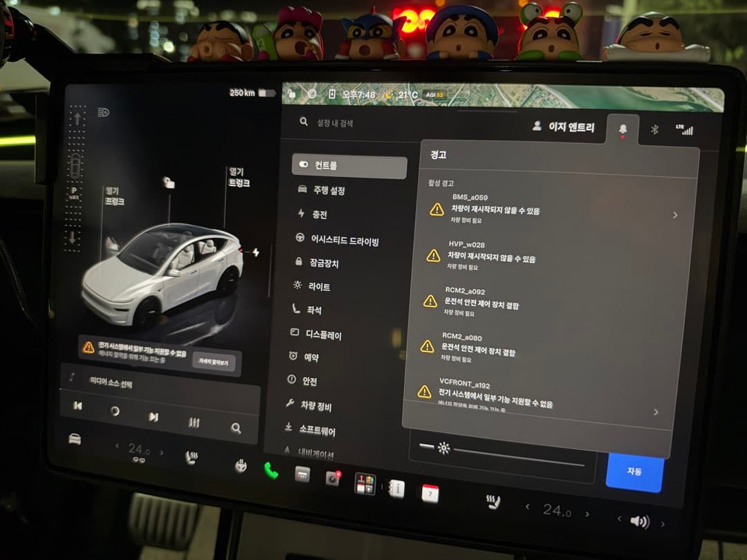Viewport: 747px width, 560px height.
Task: Open the calendar app icon
Action: [x=430, y=494]
